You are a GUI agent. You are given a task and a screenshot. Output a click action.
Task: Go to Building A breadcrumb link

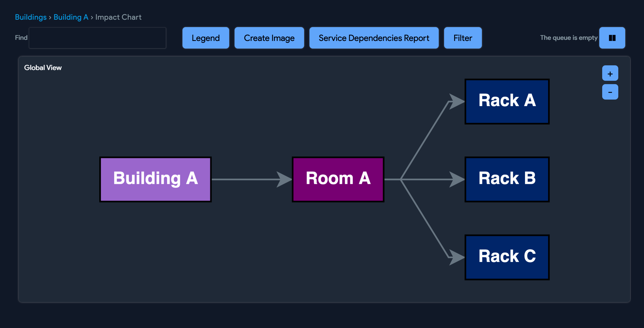71,17
